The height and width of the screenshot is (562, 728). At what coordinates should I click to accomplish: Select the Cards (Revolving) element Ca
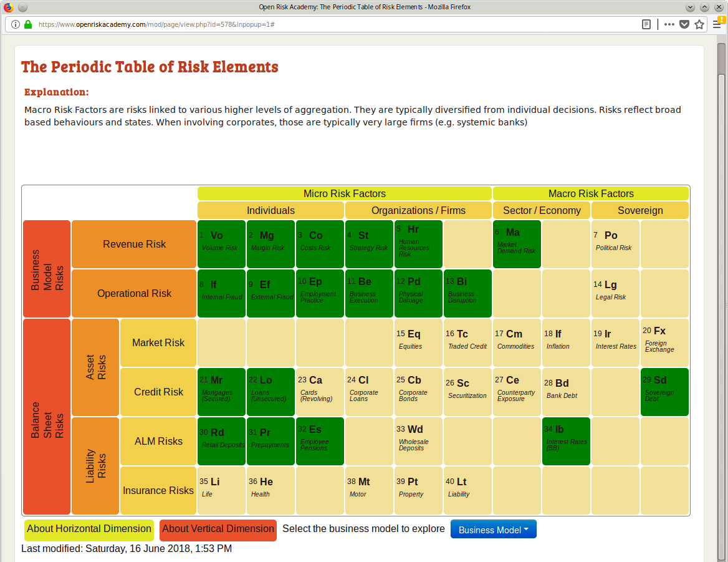[320, 392]
